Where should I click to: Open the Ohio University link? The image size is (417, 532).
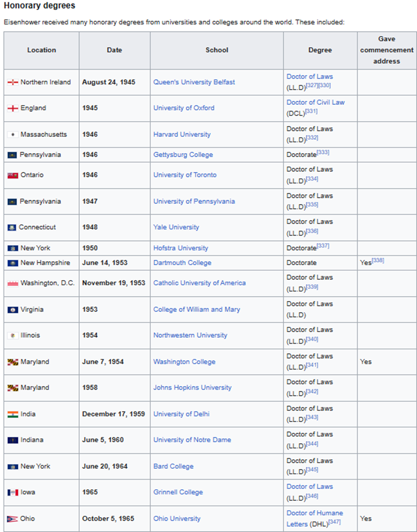pyautogui.click(x=177, y=519)
